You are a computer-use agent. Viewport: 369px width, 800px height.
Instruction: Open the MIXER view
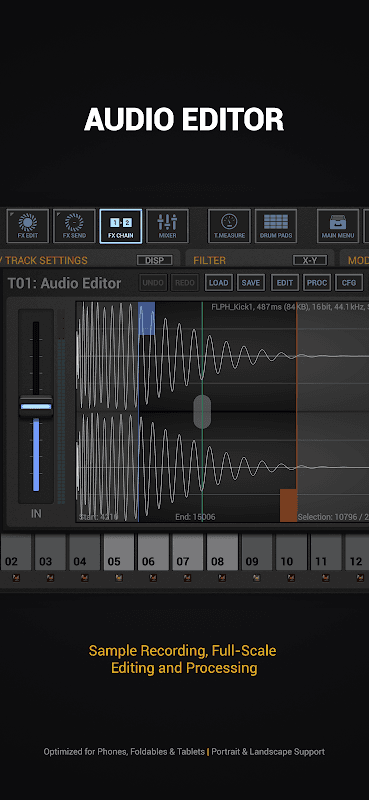pos(167,226)
